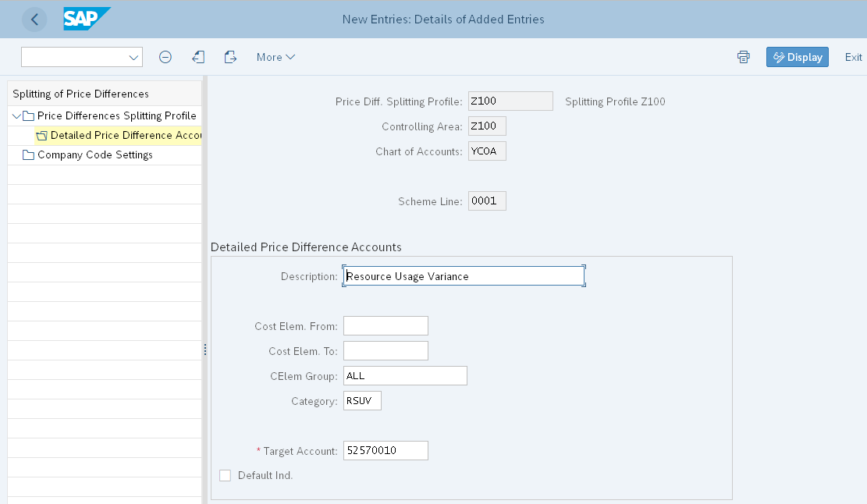Viewport: 867px width, 504px height.
Task: Collapse the Price Differences Splitting Profile node
Action: pos(17,115)
